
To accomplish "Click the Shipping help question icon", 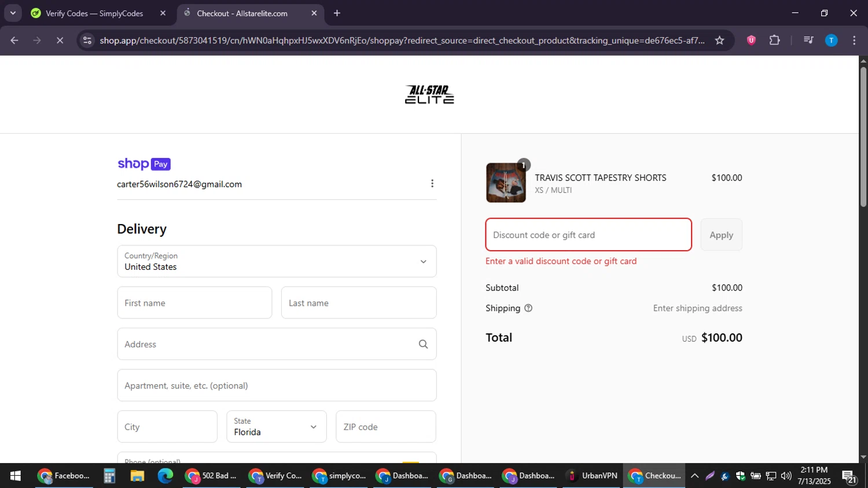I will click(x=528, y=308).
